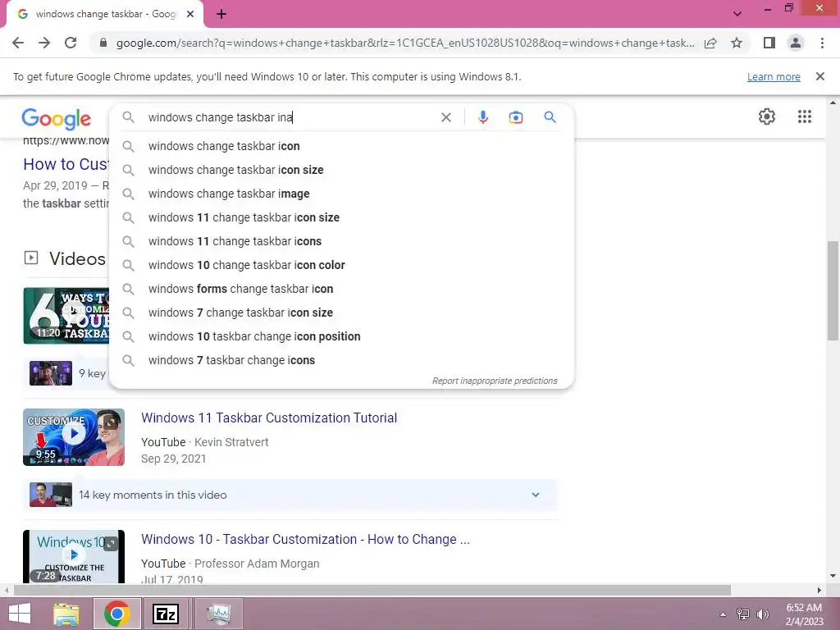Open a new browser tab
Image resolution: width=840 pixels, height=630 pixels.
(x=221, y=15)
